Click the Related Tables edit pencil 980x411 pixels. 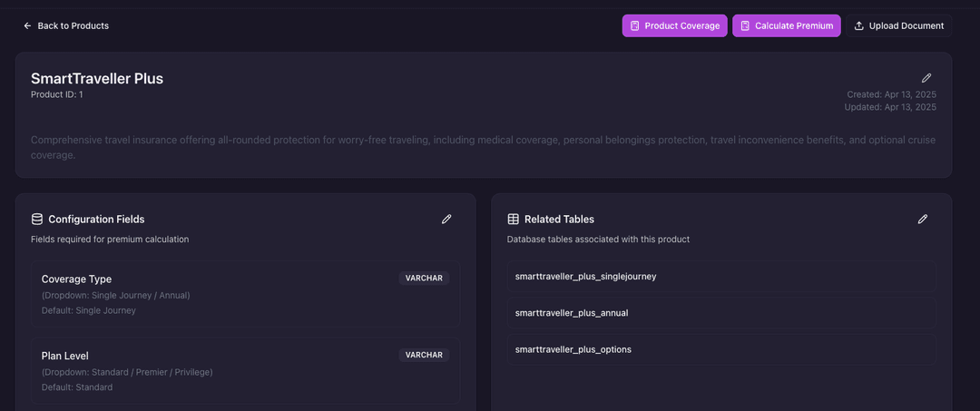coord(923,220)
